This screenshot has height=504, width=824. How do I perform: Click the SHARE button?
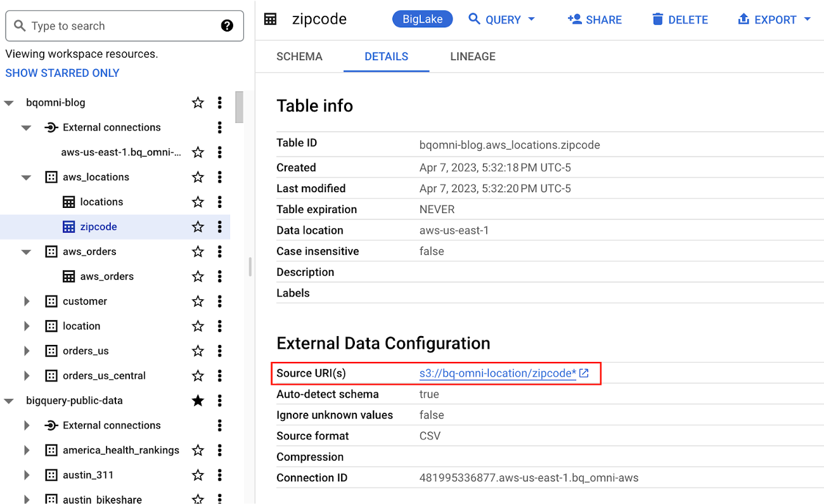click(595, 20)
